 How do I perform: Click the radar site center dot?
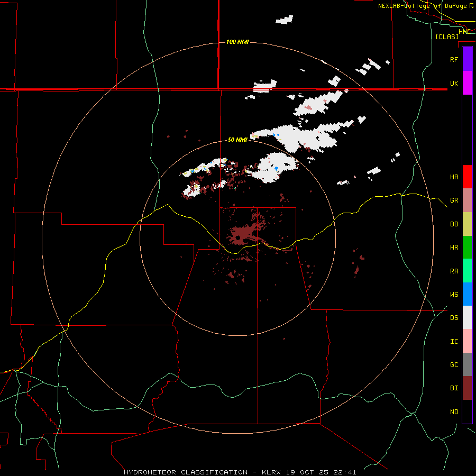[238, 237]
